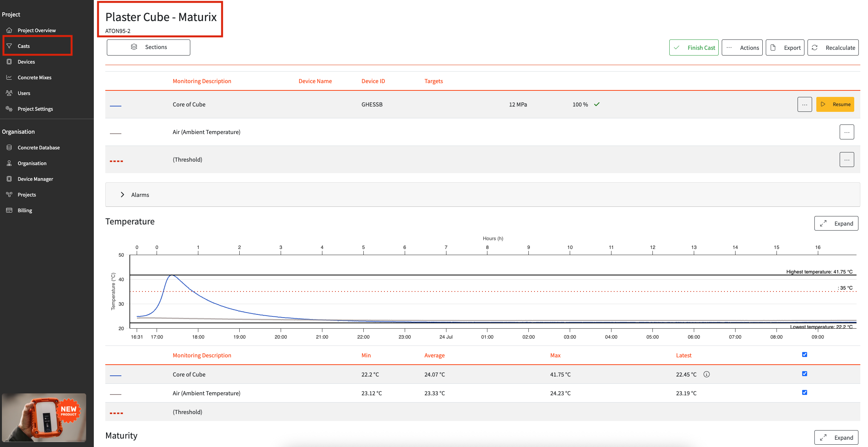Open the Actions dropdown menu
This screenshot has width=868, height=447.
click(x=742, y=47)
